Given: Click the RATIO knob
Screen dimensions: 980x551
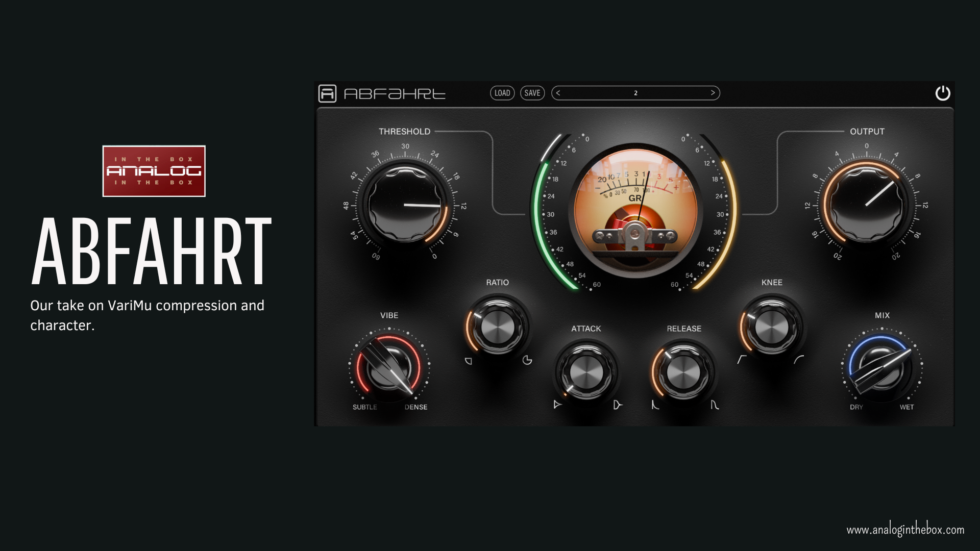Looking at the screenshot, I should (x=498, y=327).
